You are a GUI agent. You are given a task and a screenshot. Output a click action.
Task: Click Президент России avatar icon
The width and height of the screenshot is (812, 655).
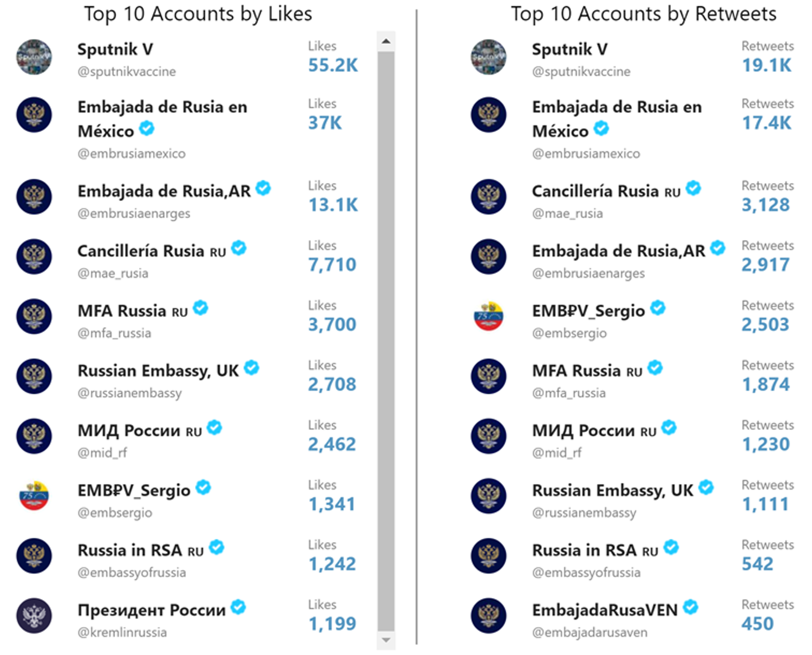point(34,616)
